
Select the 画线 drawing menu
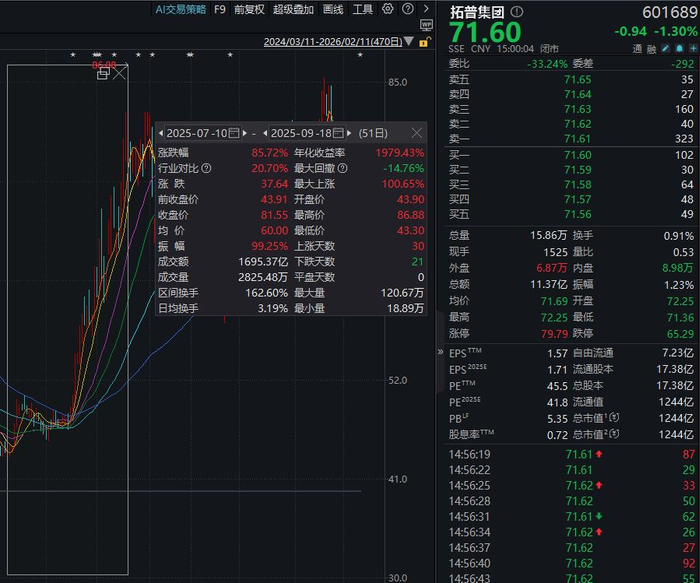coord(333,9)
